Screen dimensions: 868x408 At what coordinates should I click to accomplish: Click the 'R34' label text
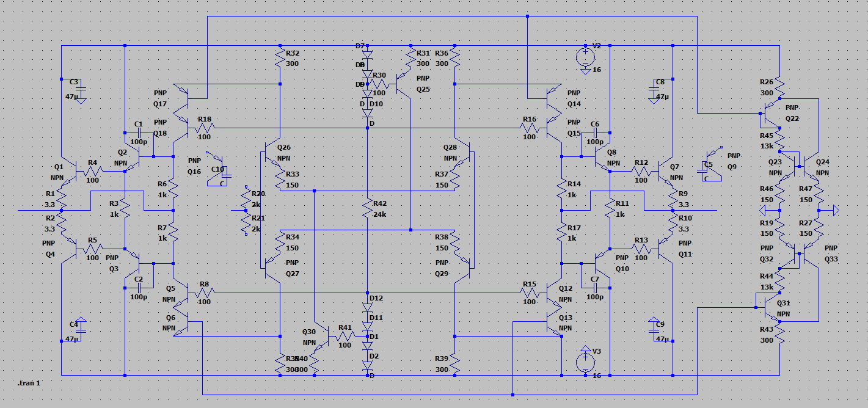[293, 237]
